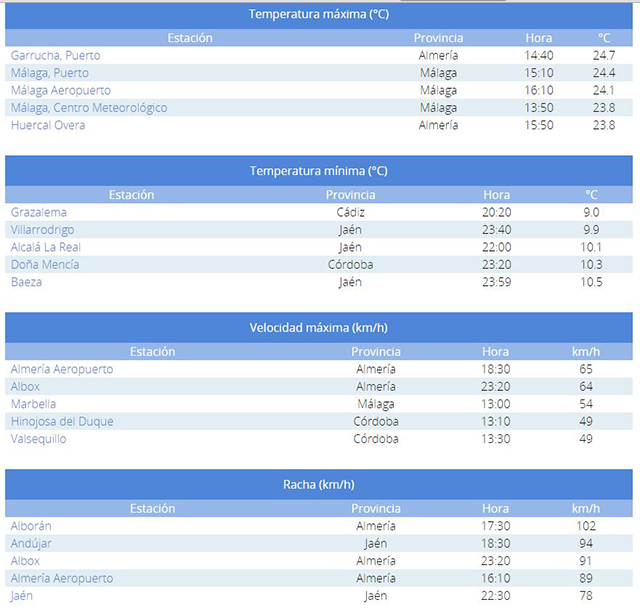Click Provincia header in Temperatura mínima table
This screenshot has width=640, height=610.
[350, 195]
